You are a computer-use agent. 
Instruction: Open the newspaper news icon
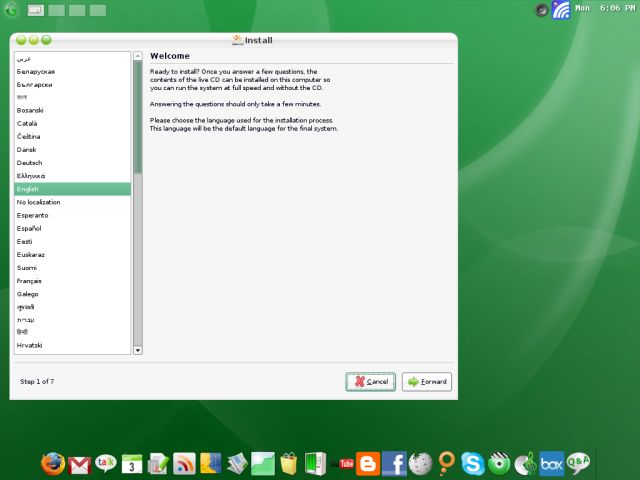click(237, 464)
